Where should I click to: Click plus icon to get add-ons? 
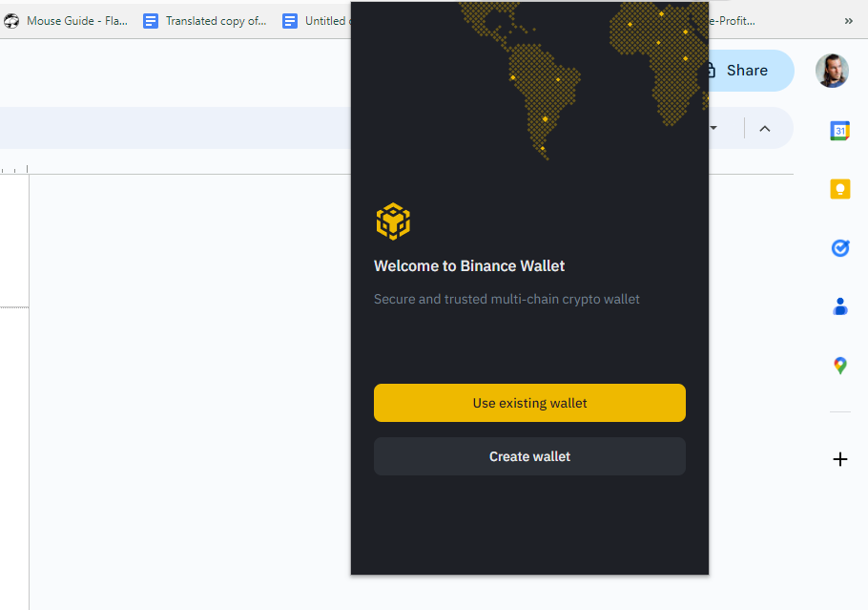tap(839, 459)
